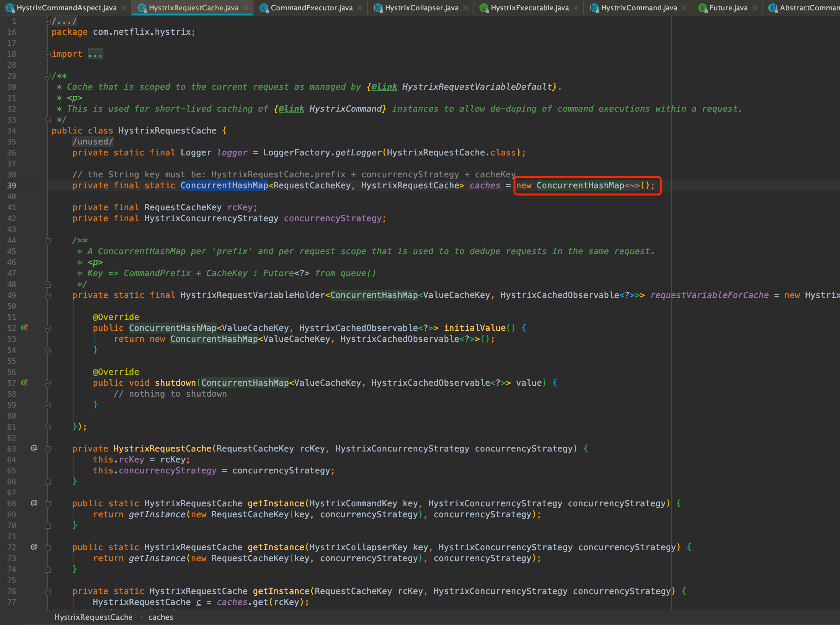Click the @ gutter marker beside the private constructor
Image resolution: width=840 pixels, height=625 pixels.
click(34, 448)
